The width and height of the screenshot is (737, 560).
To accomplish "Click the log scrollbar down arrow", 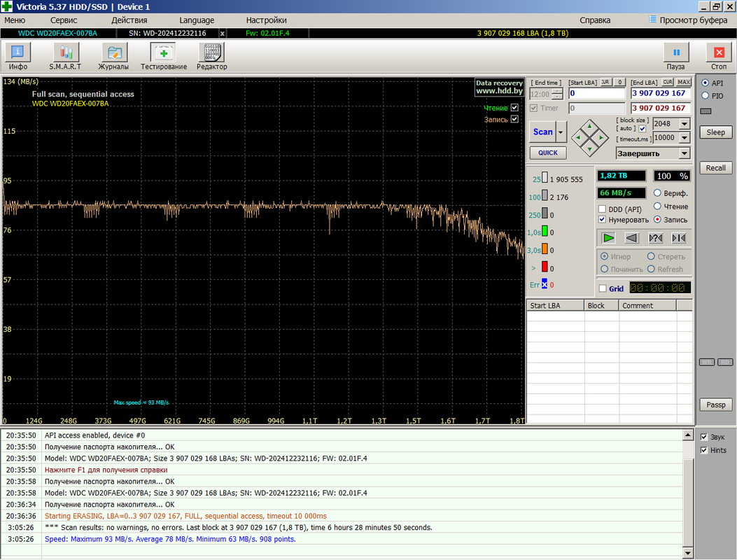I will pyautogui.click(x=687, y=552).
